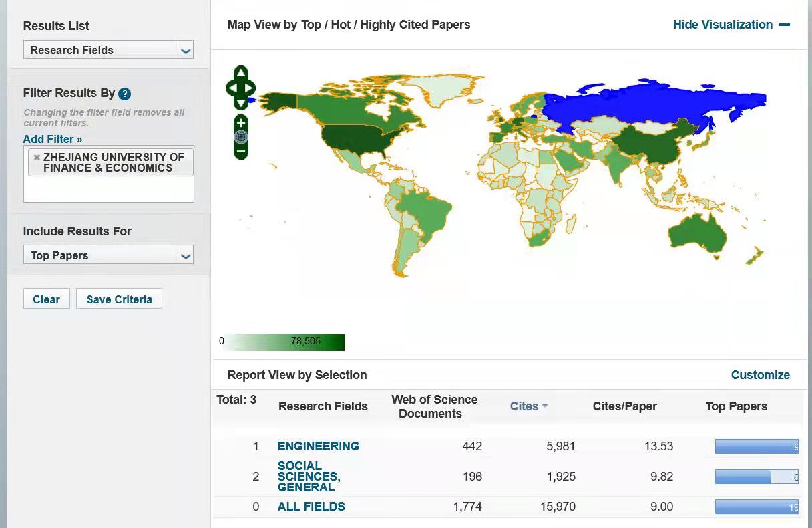Pan the map right with the arrow
The image size is (812, 528).
click(x=250, y=88)
